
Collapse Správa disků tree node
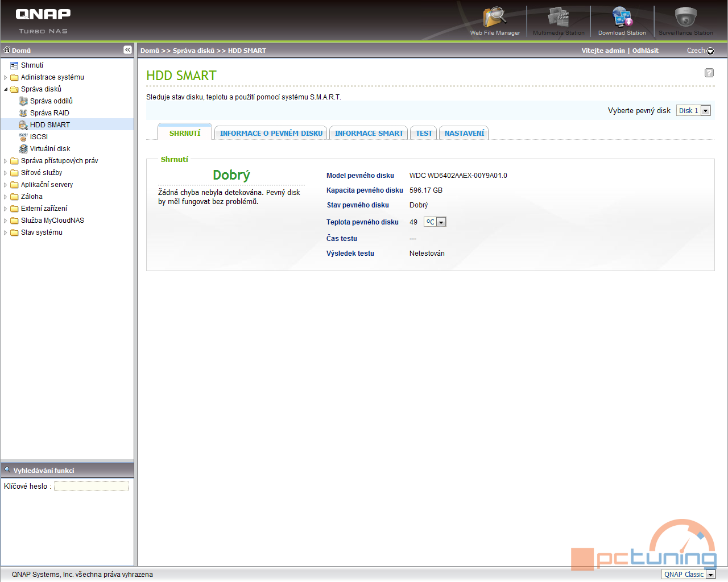[6, 89]
